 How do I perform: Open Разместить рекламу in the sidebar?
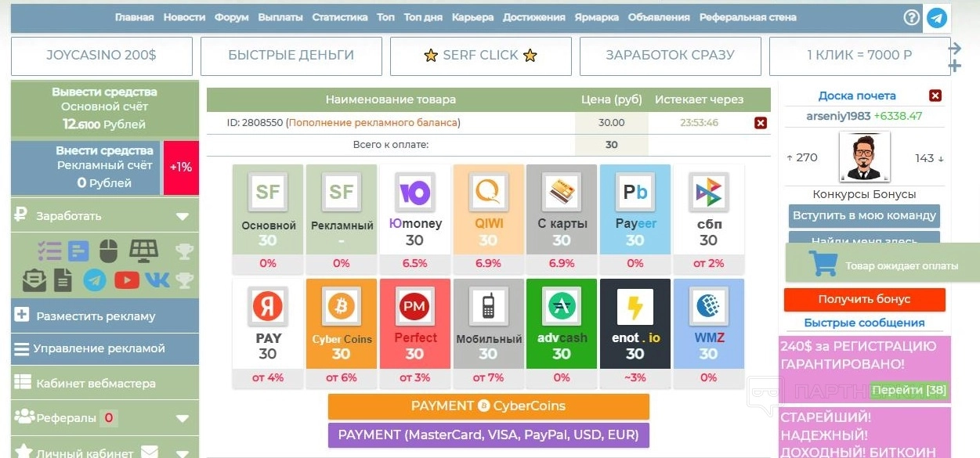[105, 316]
